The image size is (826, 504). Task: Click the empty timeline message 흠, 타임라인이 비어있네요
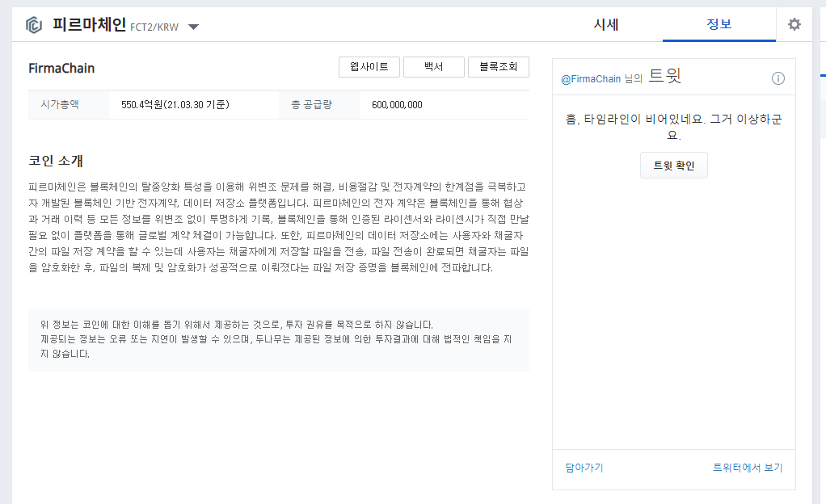coord(674,127)
